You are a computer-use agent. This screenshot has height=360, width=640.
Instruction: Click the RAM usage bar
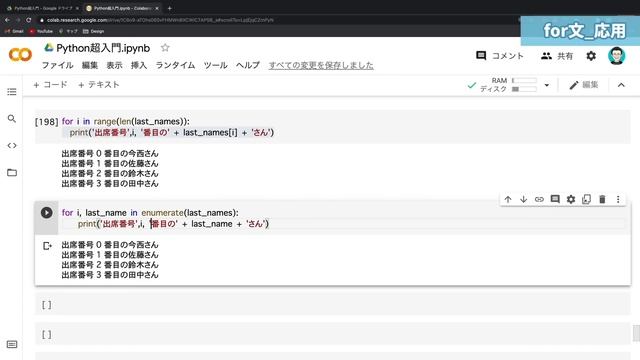pos(524,80)
